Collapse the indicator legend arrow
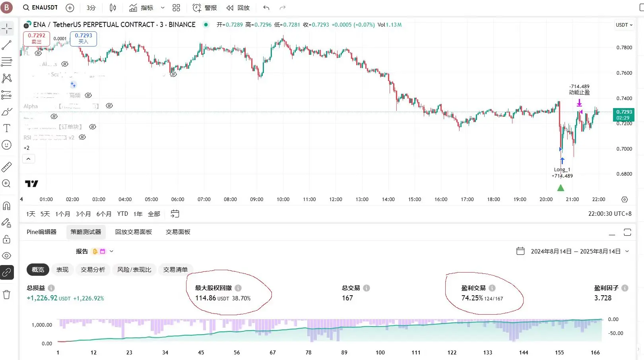The width and height of the screenshot is (644, 360). pyautogui.click(x=29, y=159)
